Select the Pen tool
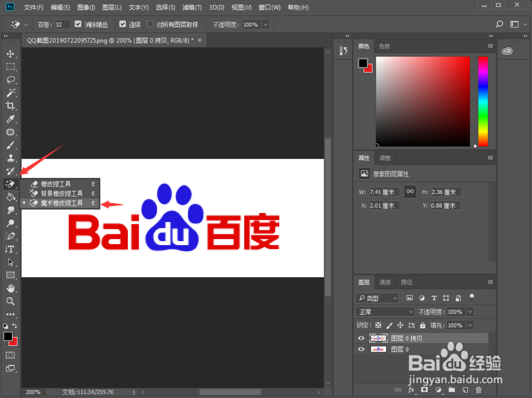This screenshot has height=398, width=532. 11,236
